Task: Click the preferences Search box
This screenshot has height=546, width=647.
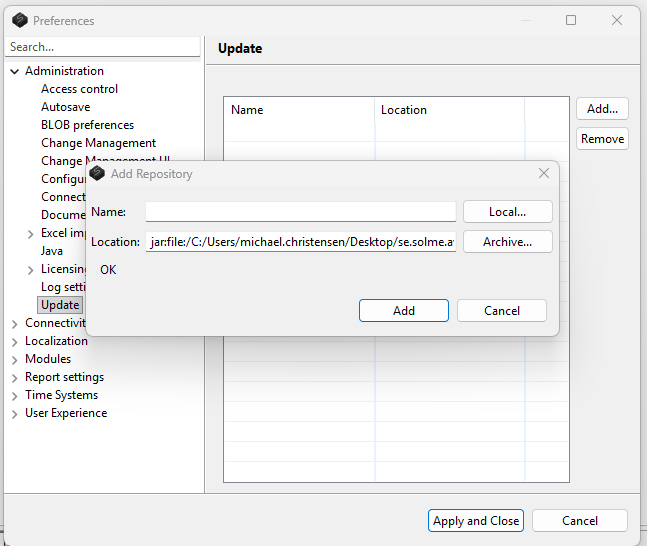Action: [x=103, y=47]
